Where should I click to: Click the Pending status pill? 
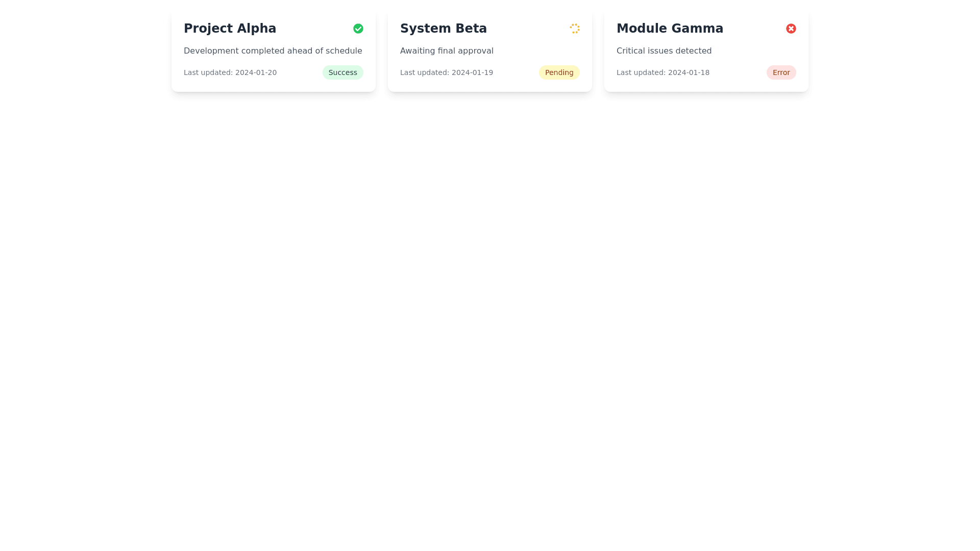point(559,72)
